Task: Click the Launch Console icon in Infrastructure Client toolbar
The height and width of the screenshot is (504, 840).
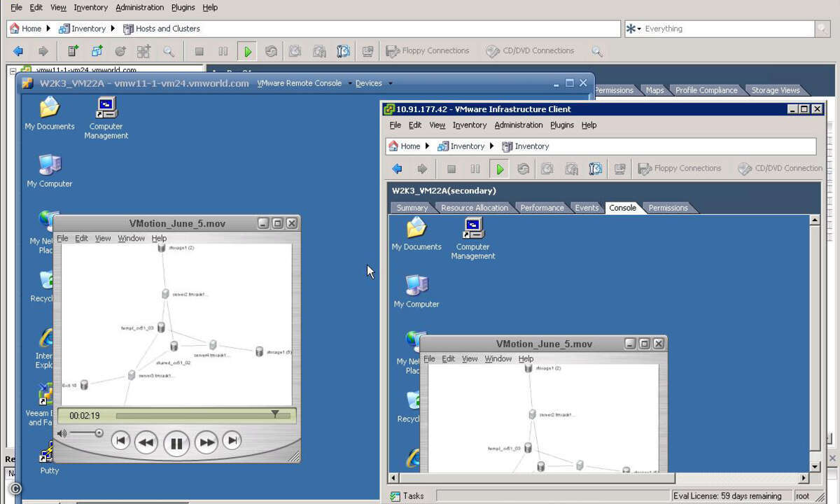Action: coord(619,169)
